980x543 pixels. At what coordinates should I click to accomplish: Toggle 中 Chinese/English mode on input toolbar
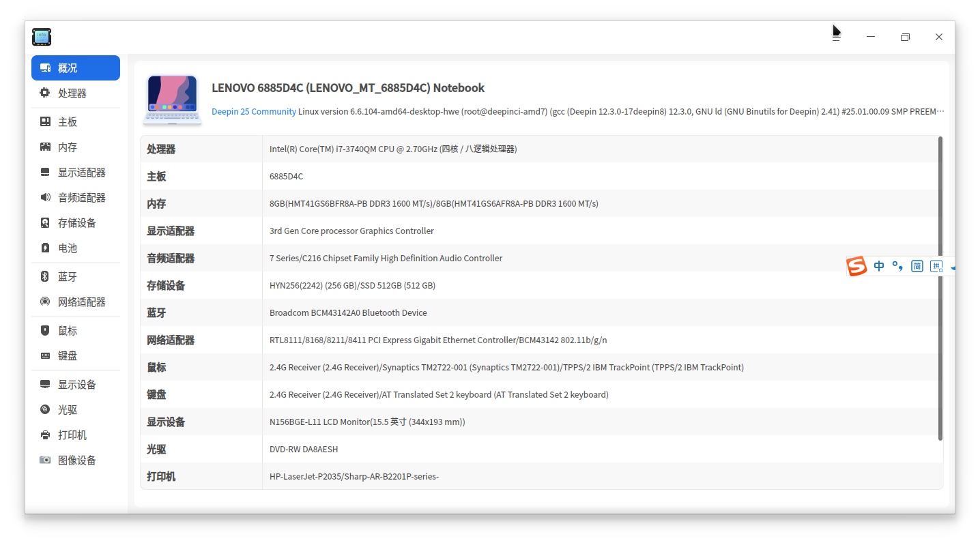click(879, 266)
